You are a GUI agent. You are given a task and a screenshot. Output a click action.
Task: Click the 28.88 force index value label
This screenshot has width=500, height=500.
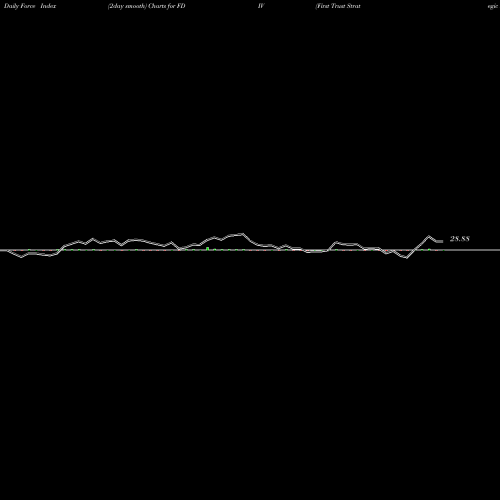coord(460,239)
